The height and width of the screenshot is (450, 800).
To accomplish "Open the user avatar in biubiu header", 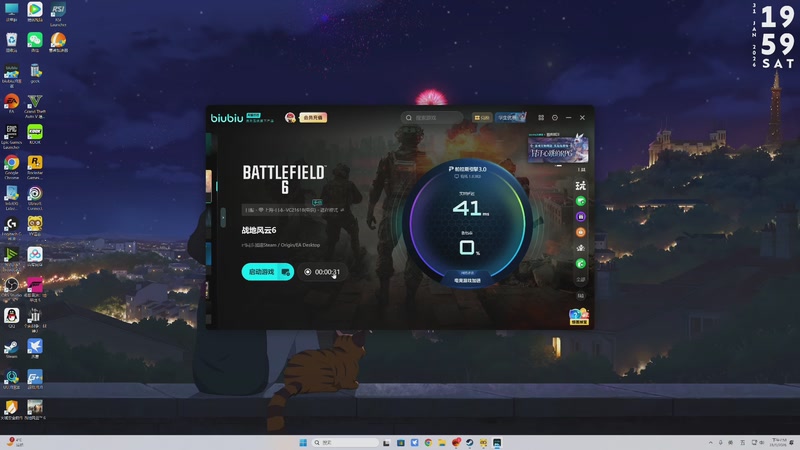I will coord(290,117).
